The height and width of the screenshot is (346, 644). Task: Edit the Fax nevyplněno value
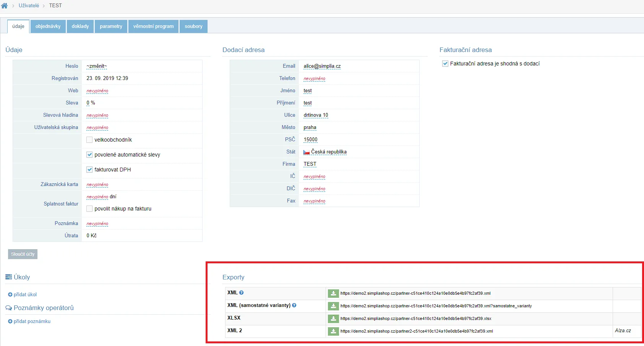pyautogui.click(x=315, y=201)
